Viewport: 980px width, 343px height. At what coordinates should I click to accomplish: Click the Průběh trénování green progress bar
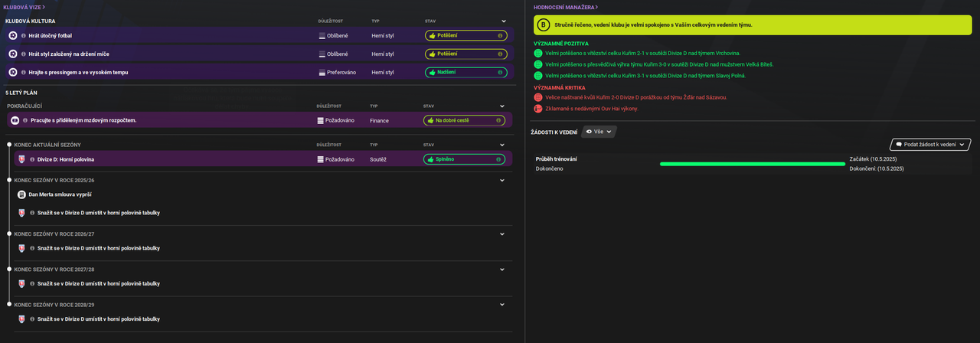(753, 164)
